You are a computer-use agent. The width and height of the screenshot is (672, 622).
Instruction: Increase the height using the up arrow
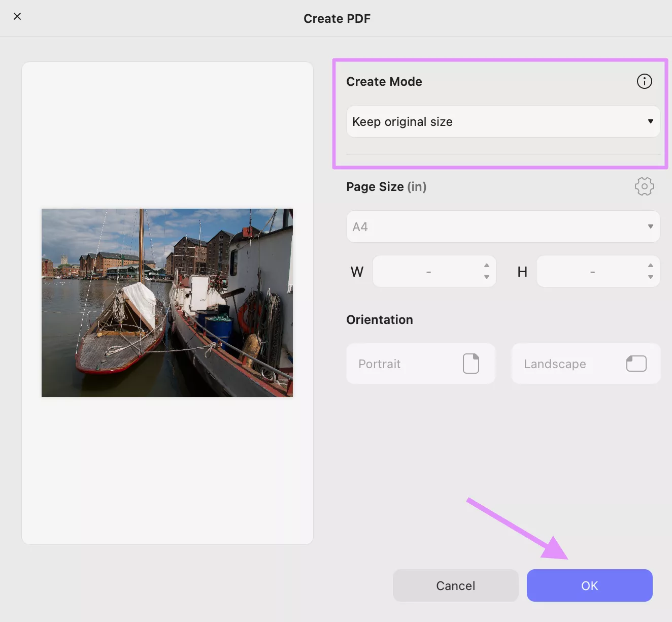pyautogui.click(x=650, y=265)
